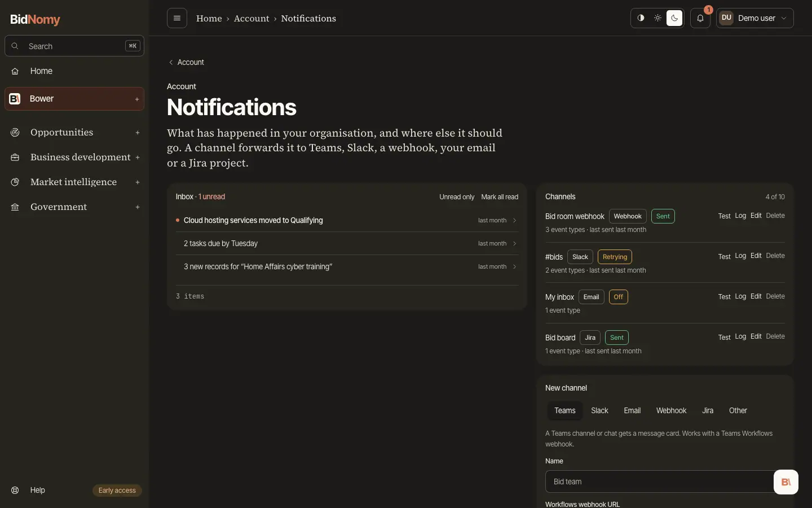The width and height of the screenshot is (812, 508).
Task: Click the Account breadcrumb
Action: tap(251, 18)
